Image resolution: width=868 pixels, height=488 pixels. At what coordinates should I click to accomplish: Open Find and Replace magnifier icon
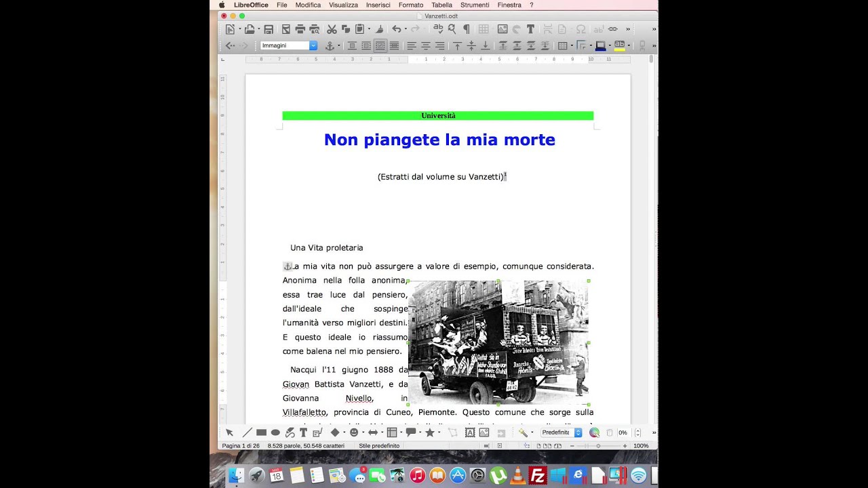tap(452, 29)
